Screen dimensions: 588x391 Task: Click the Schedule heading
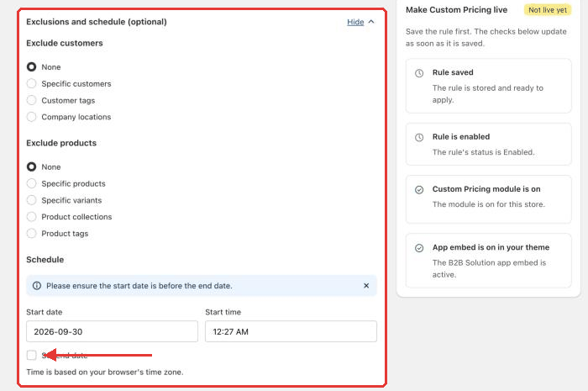pos(45,260)
